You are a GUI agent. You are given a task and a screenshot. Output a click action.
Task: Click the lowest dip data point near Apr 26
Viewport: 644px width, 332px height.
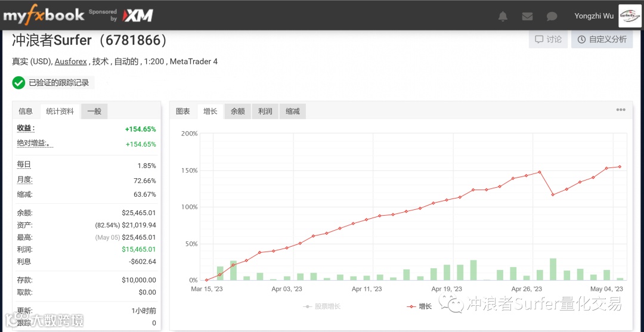pos(553,194)
